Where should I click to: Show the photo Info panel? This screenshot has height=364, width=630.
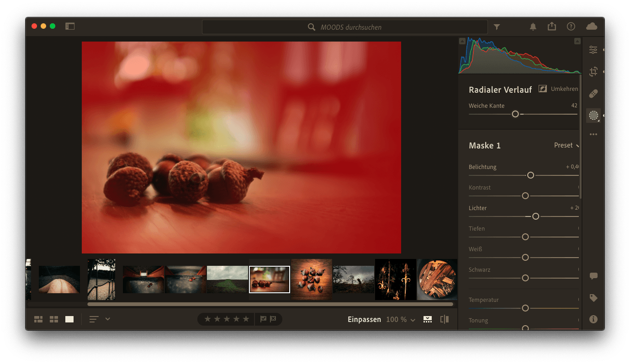[593, 319]
